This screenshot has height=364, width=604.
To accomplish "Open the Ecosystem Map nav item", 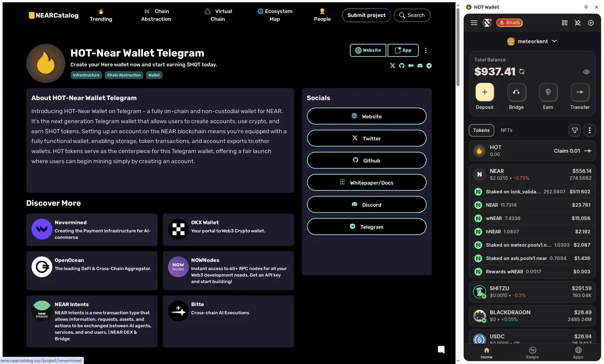I will point(275,15).
